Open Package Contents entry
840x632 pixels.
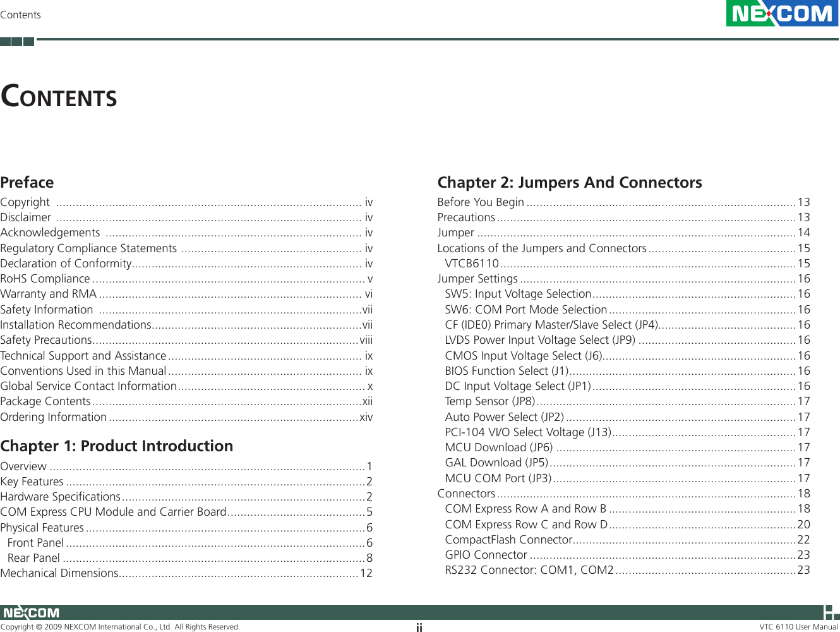click(186, 401)
